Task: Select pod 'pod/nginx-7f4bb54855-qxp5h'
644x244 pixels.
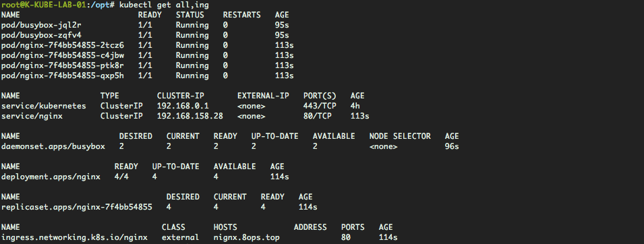Action: pyautogui.click(x=63, y=75)
